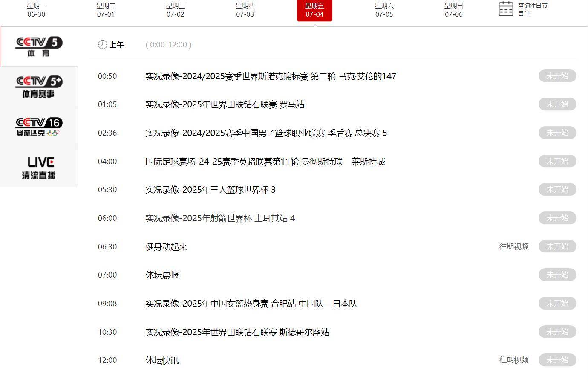
Task: Click program title 世界斯诺克锦标赛 第二轮 马克·艾伦的147
Action: pos(271,76)
